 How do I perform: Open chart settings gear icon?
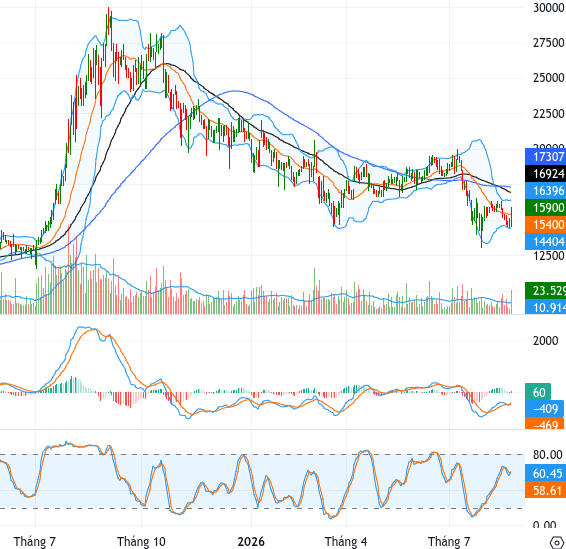point(557,542)
